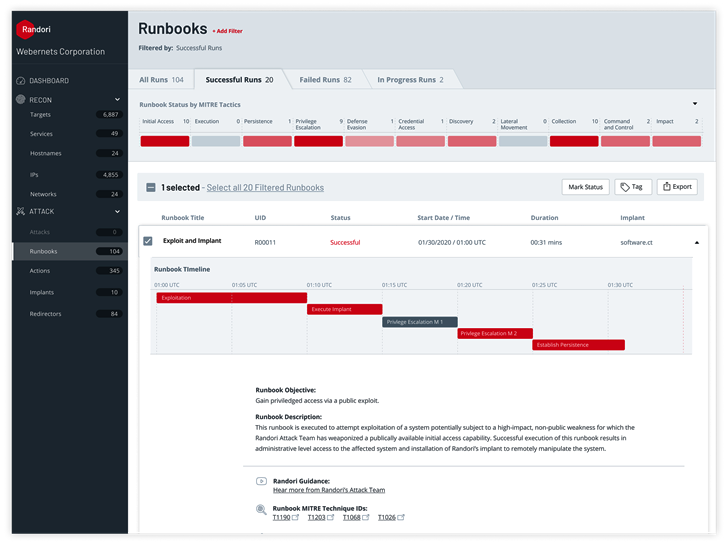727x543 pixels.
Task: Click the Attack crossed-swords icon
Action: (20, 211)
